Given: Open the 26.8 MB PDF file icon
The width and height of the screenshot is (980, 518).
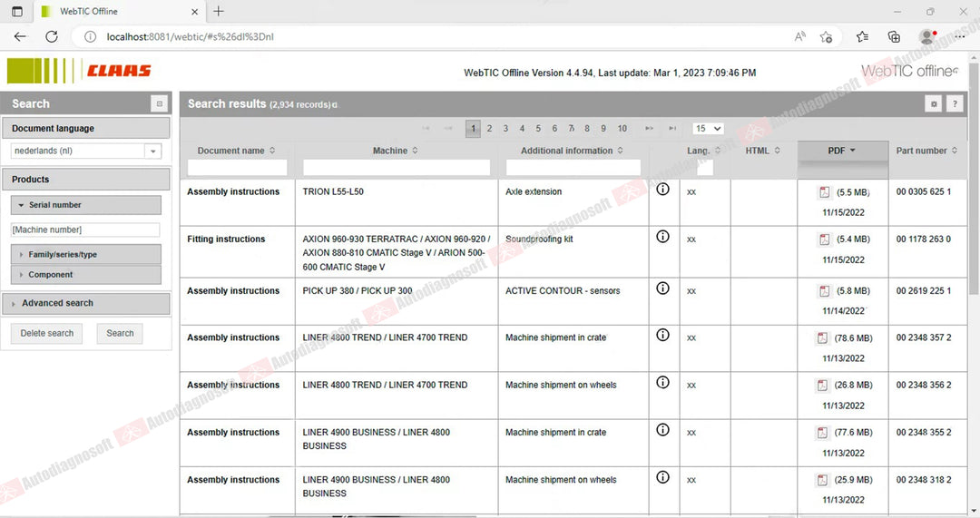Looking at the screenshot, I should (822, 386).
